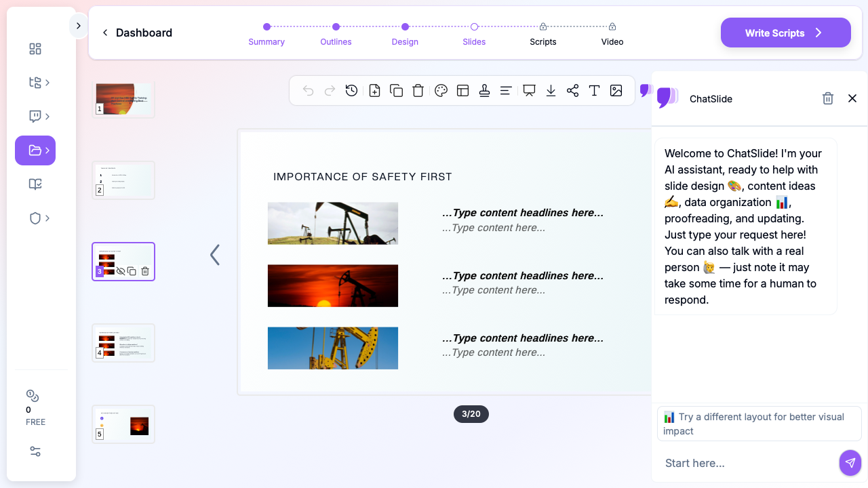Screen dimensions: 868x488
Task: Click the Write Scripts button
Action: pos(785,33)
